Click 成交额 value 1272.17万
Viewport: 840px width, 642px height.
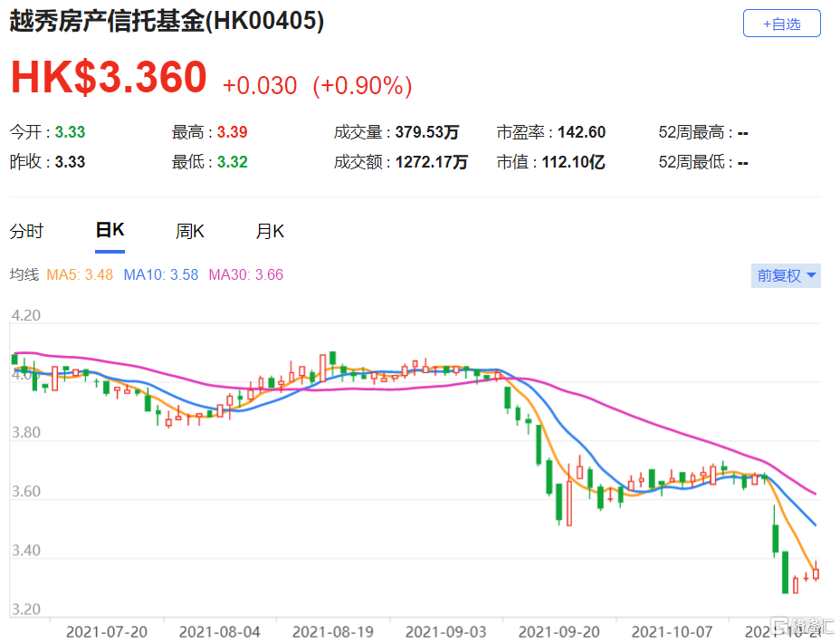coord(432,162)
